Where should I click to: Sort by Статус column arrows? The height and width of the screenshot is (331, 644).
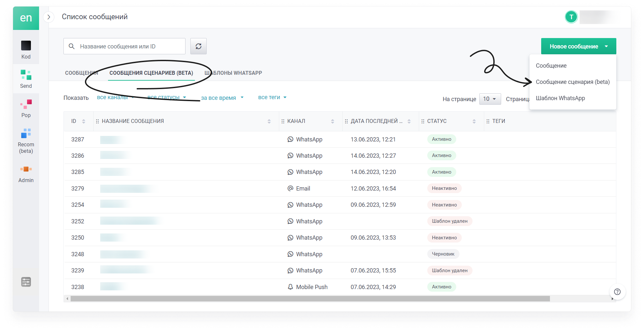pyautogui.click(x=474, y=121)
